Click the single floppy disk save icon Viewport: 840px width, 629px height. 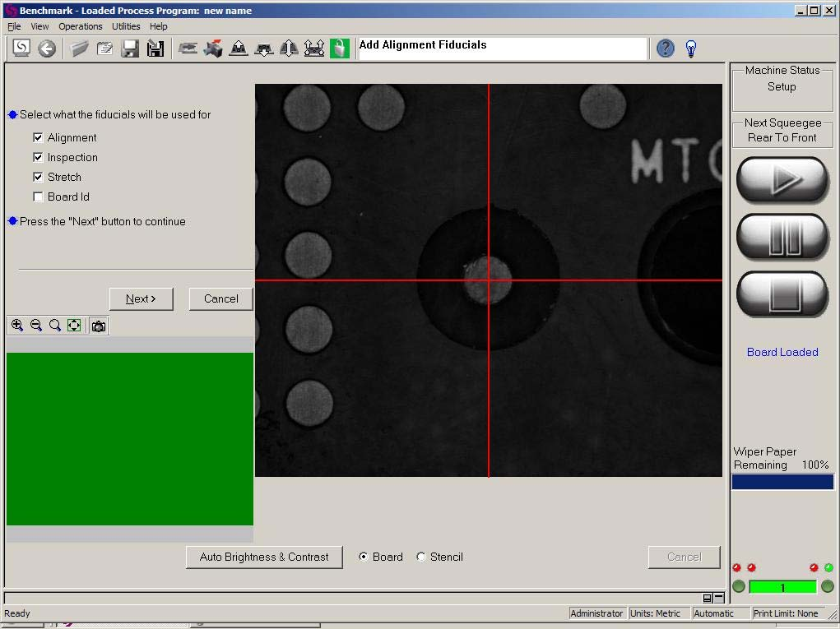click(x=130, y=49)
